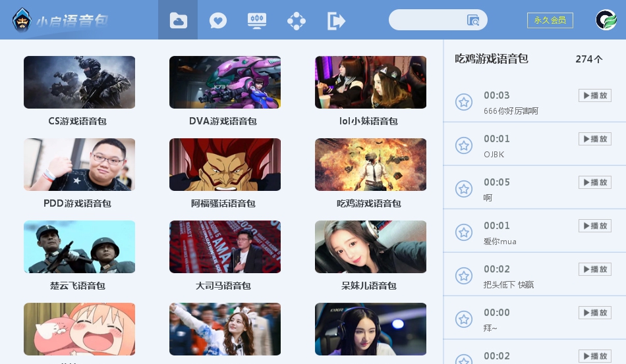Favorite the 啊 clip with star icon
626x364 pixels.
point(464,190)
